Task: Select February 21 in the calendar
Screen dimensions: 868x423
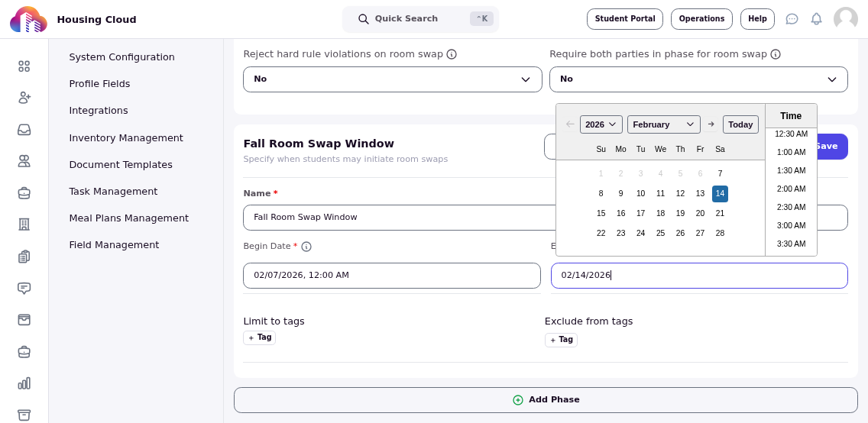Action: tap(720, 214)
